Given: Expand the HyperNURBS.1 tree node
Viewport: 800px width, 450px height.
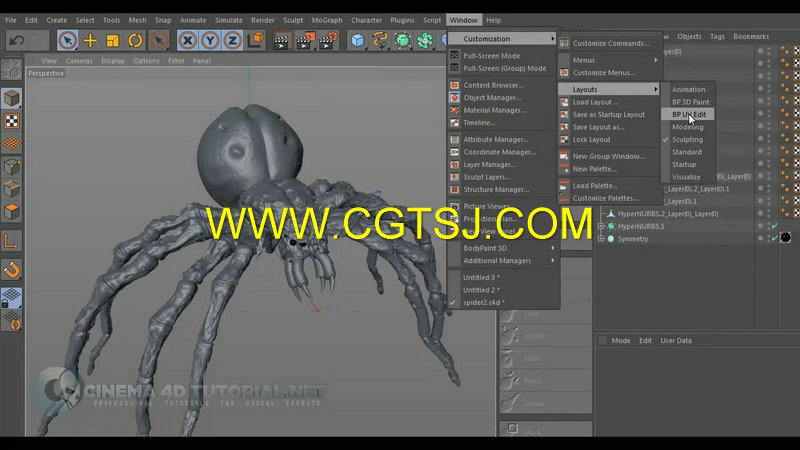Looking at the screenshot, I should pyautogui.click(x=601, y=226).
